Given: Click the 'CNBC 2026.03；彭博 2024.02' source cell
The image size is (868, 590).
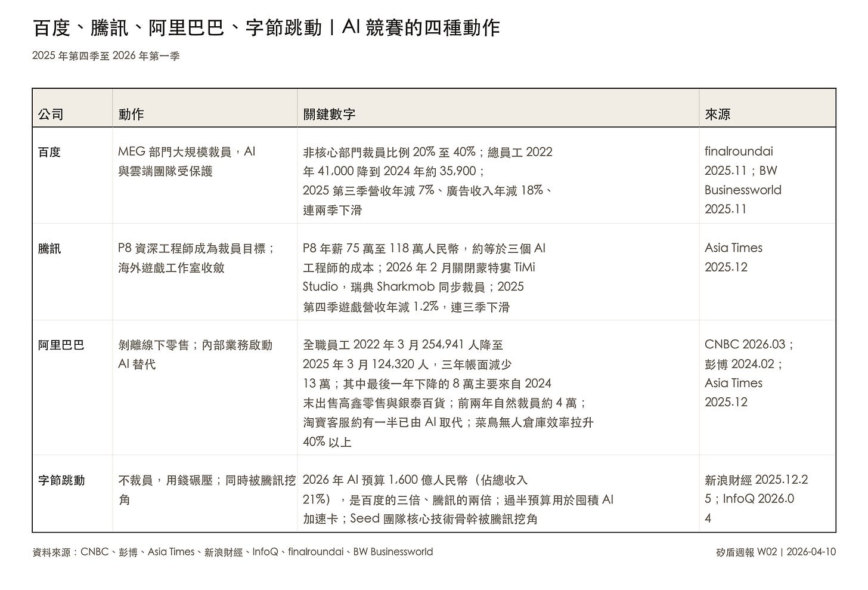Looking at the screenshot, I should [767, 388].
